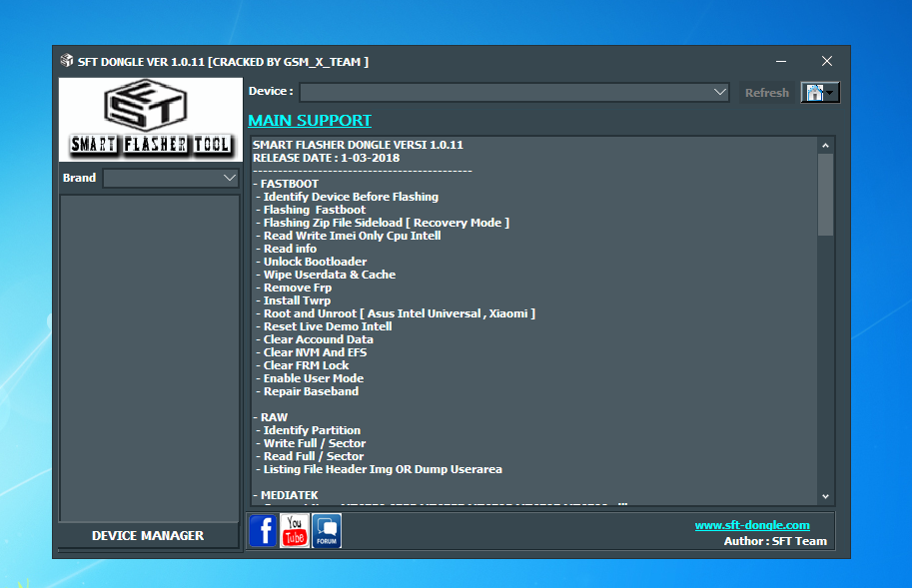Click 'Clear NVM And EFS' line
Screen dimensions: 912x588
pos(311,352)
